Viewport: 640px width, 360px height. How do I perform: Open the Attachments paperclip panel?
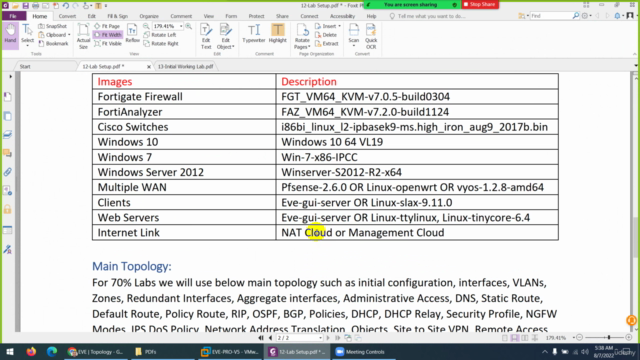pyautogui.click(x=8, y=172)
